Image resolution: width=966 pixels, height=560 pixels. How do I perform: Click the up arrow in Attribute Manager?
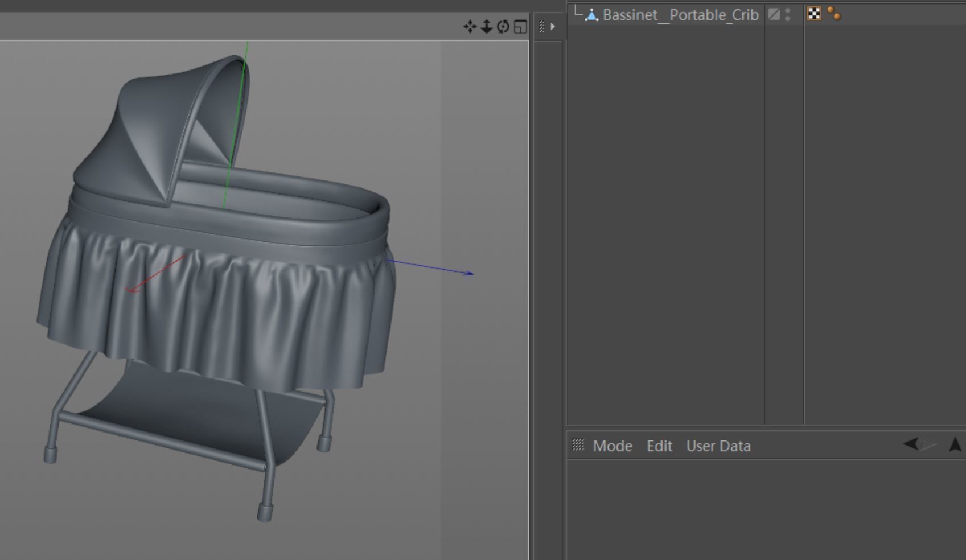coord(956,444)
